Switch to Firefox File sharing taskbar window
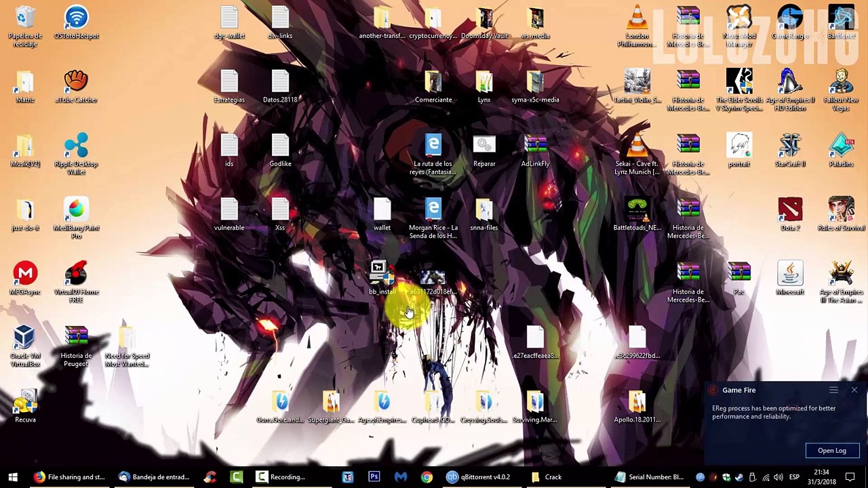Viewport: 868px width, 488px height. [70, 477]
